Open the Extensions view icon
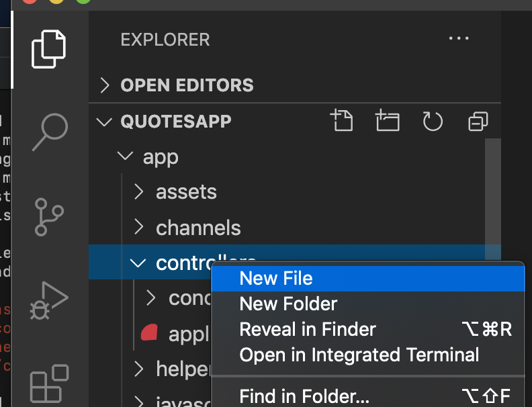This screenshot has height=407, width=532. tap(50, 383)
